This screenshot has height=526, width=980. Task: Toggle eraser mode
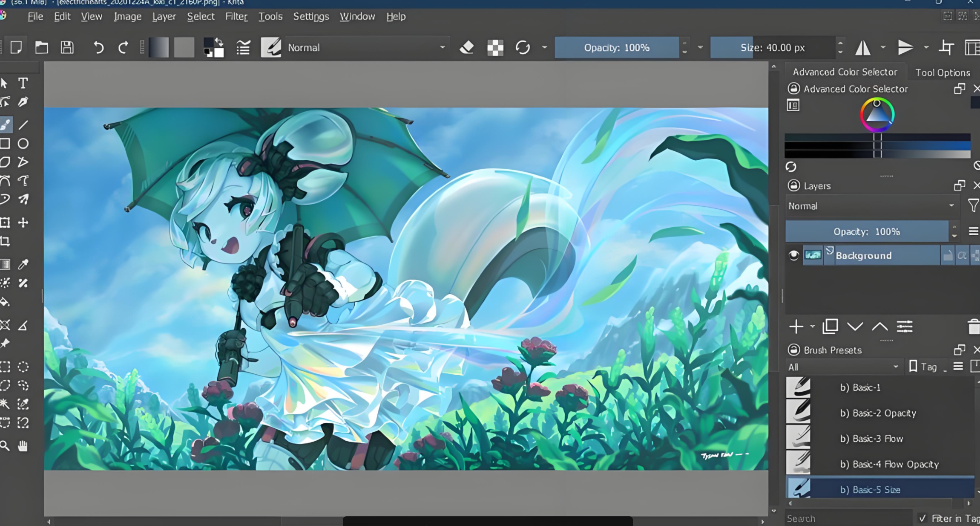click(x=467, y=47)
